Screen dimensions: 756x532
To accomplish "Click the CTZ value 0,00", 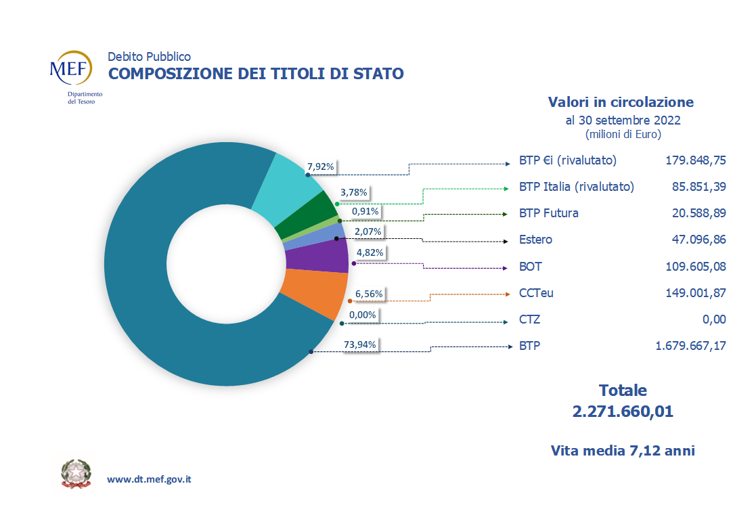I will (714, 319).
